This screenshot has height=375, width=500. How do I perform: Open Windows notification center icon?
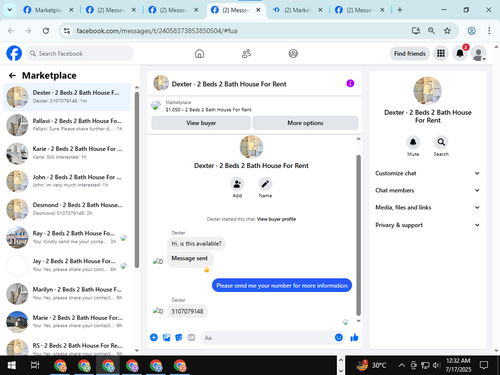[484, 365]
